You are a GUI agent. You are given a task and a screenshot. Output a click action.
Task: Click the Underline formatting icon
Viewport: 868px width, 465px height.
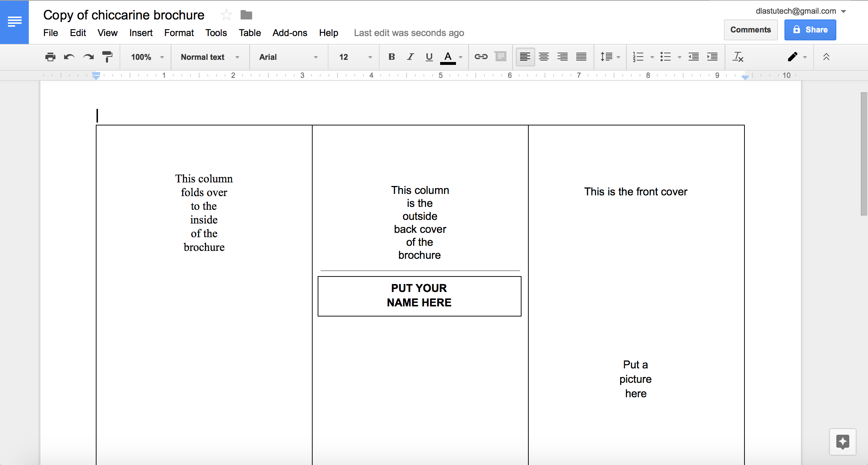tap(429, 57)
